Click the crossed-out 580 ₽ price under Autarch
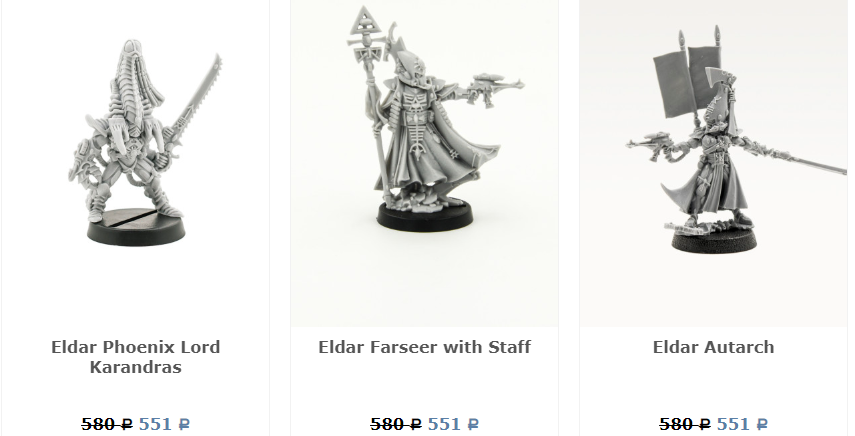This screenshot has width=855, height=436. (684, 423)
